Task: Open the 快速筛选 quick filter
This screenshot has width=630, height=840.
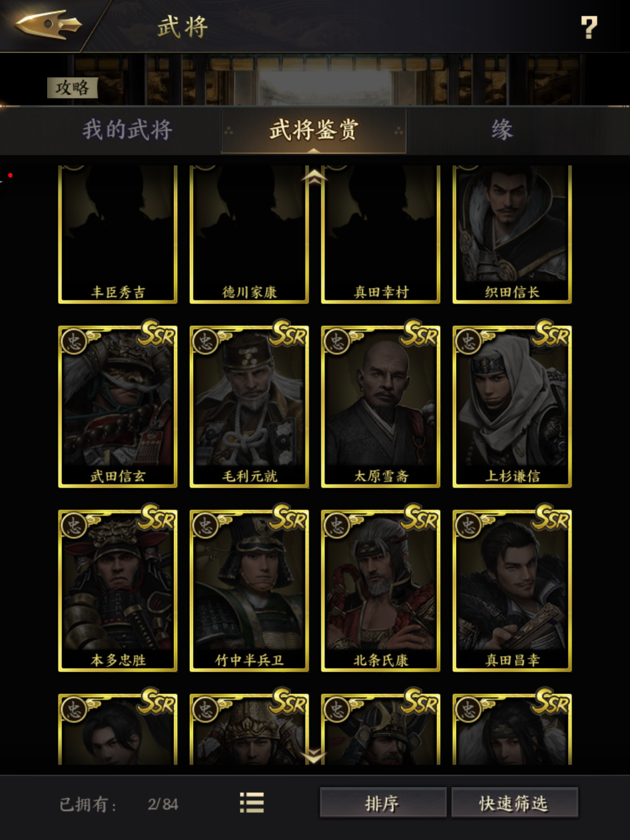Action: pos(514,803)
